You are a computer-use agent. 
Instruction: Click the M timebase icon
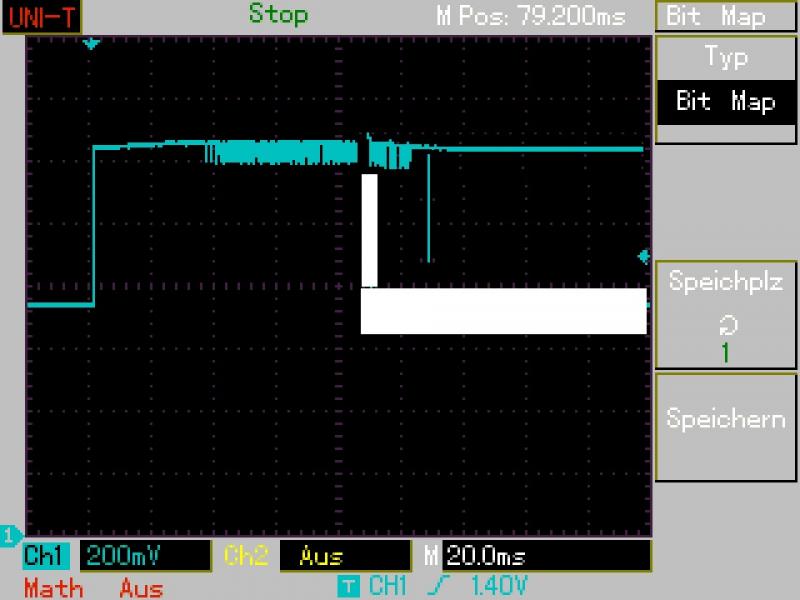pyautogui.click(x=431, y=556)
